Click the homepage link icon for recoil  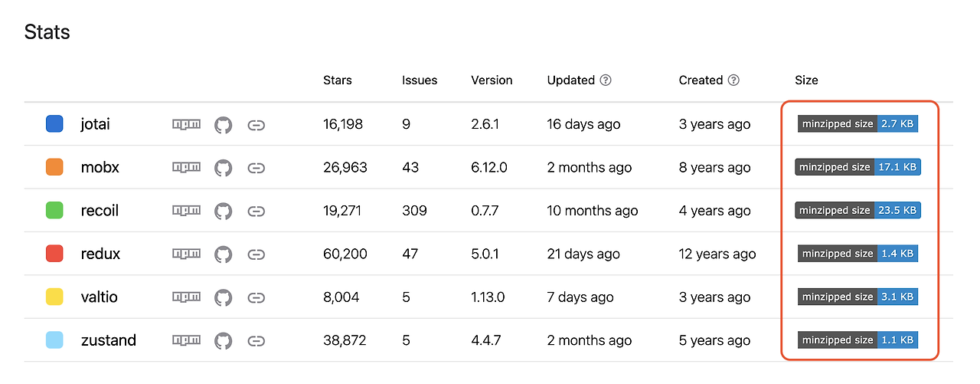click(256, 211)
